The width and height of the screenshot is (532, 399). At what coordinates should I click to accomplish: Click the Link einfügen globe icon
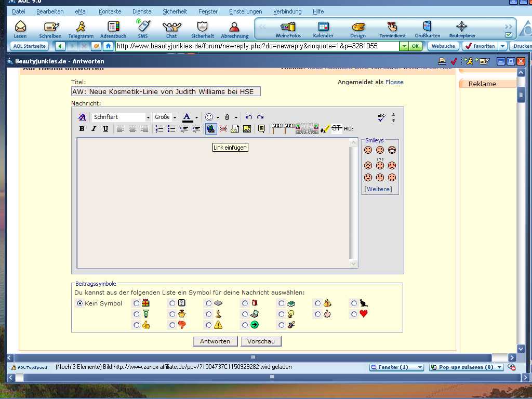(211, 129)
